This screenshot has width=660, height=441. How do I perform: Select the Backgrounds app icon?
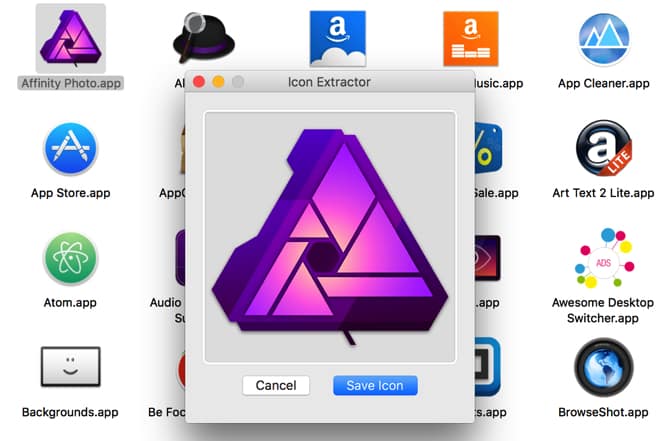click(71, 367)
